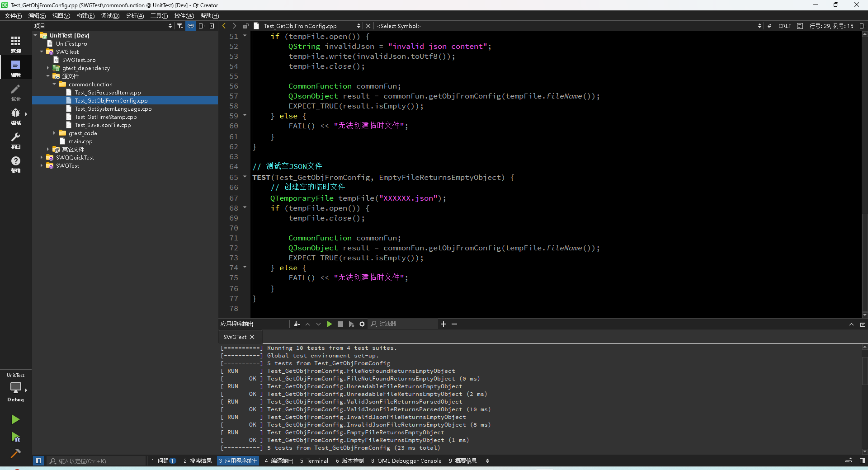This screenshot has width=868, height=470.
Task: Open the 问题 issues pane
Action: 164,461
